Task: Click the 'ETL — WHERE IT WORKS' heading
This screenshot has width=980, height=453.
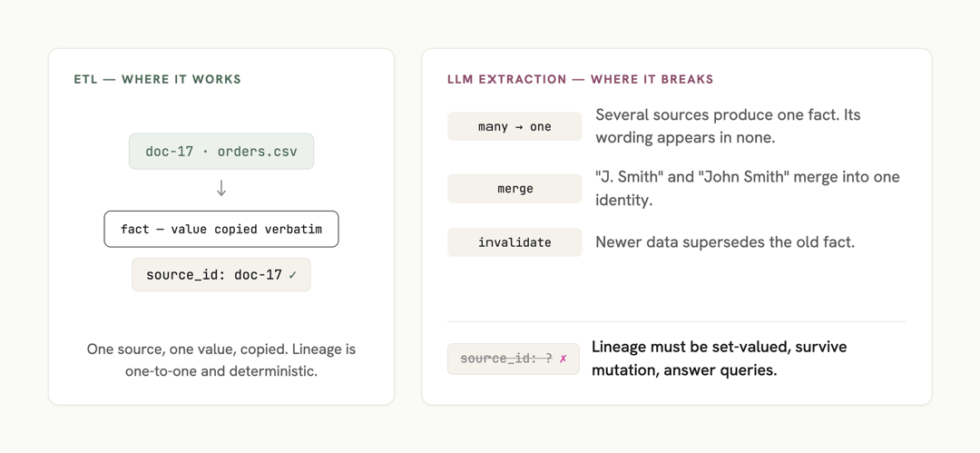Action: coord(158,80)
